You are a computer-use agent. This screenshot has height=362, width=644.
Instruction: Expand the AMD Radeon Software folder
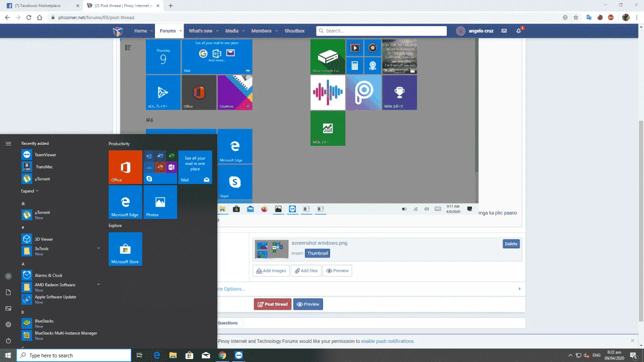point(99,284)
